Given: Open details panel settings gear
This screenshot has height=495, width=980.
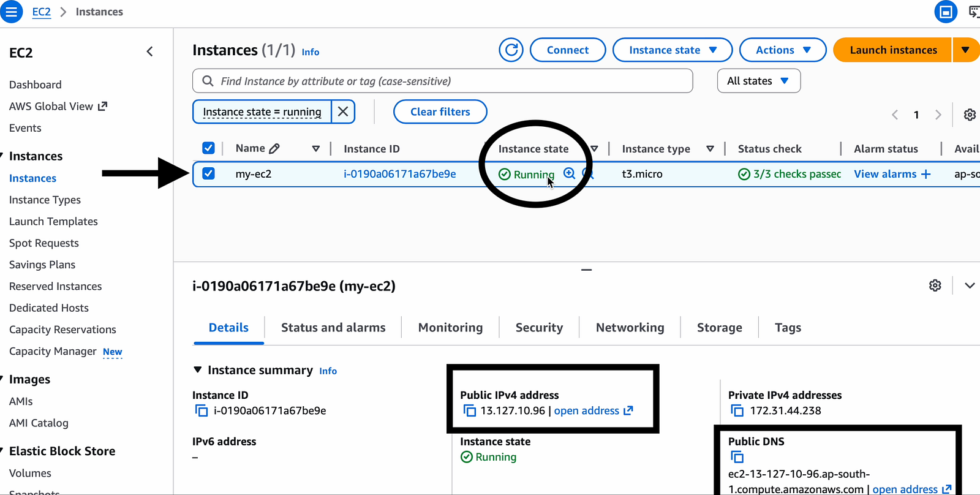Looking at the screenshot, I should (935, 285).
